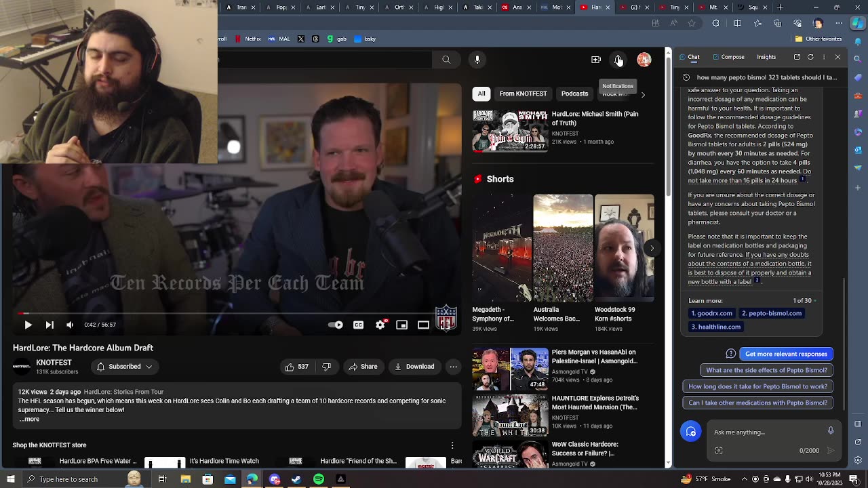Click the video progress bar

point(237,313)
